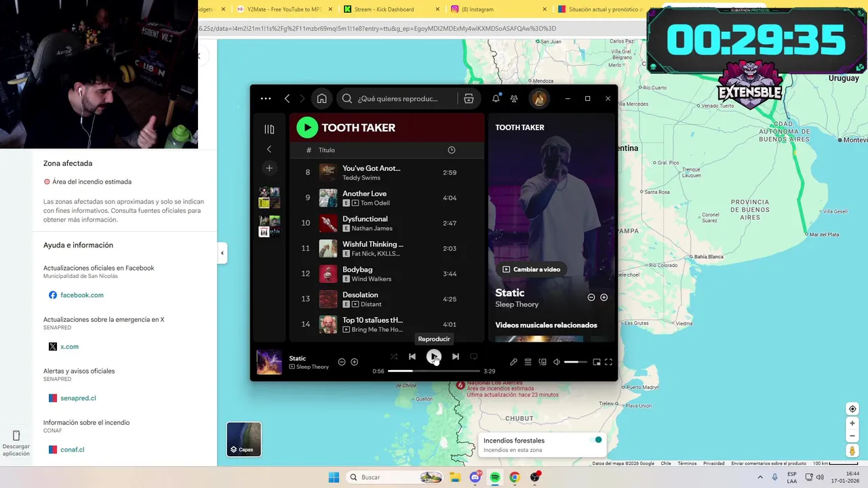Click Descargar aplicación button
868x488 pixels.
coord(16,442)
